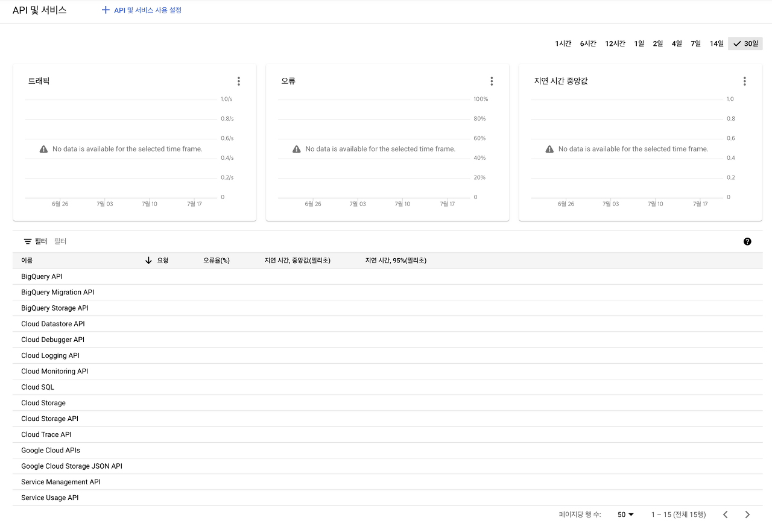Open the 오류 chart more-options menu
This screenshot has height=532, width=772.
(492, 81)
